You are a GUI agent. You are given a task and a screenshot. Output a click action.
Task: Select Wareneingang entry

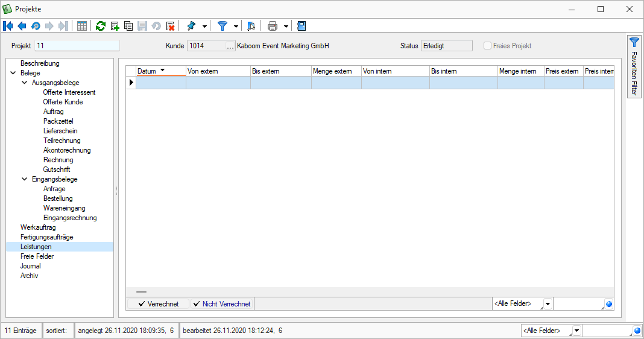(64, 208)
